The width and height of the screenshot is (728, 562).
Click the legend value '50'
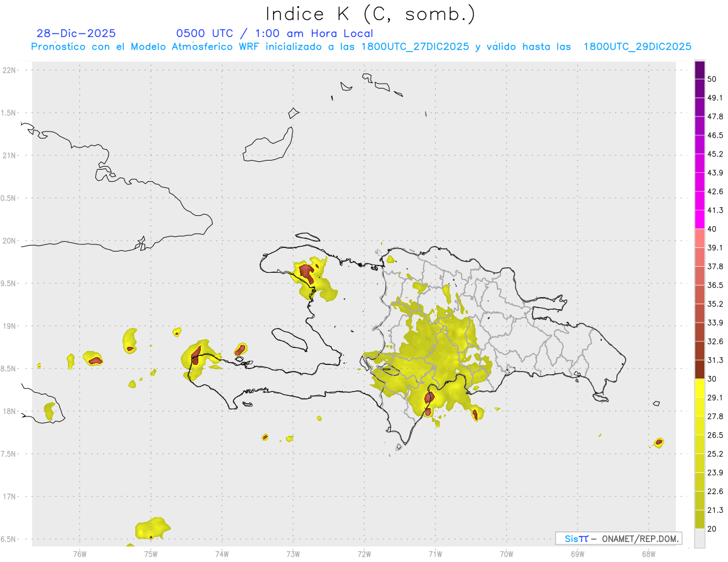713,79
